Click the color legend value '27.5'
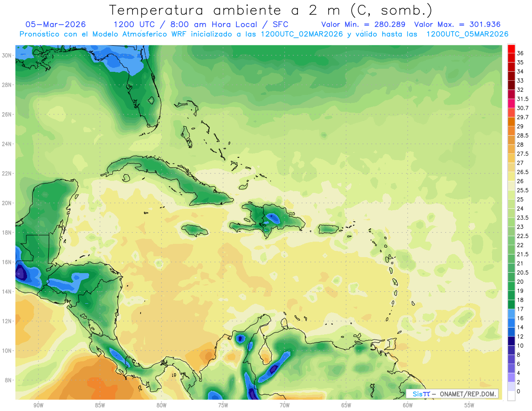This screenshot has width=532, height=411. [523, 154]
